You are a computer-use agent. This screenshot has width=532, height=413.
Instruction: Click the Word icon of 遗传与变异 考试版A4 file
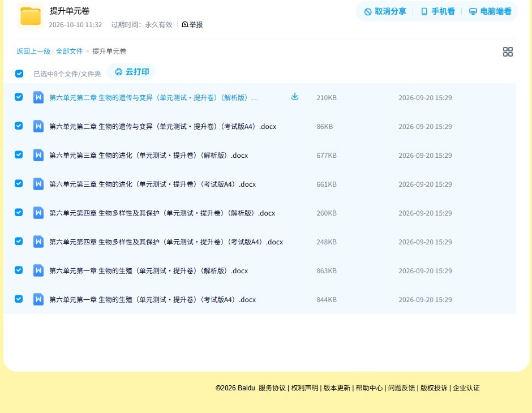pos(38,126)
